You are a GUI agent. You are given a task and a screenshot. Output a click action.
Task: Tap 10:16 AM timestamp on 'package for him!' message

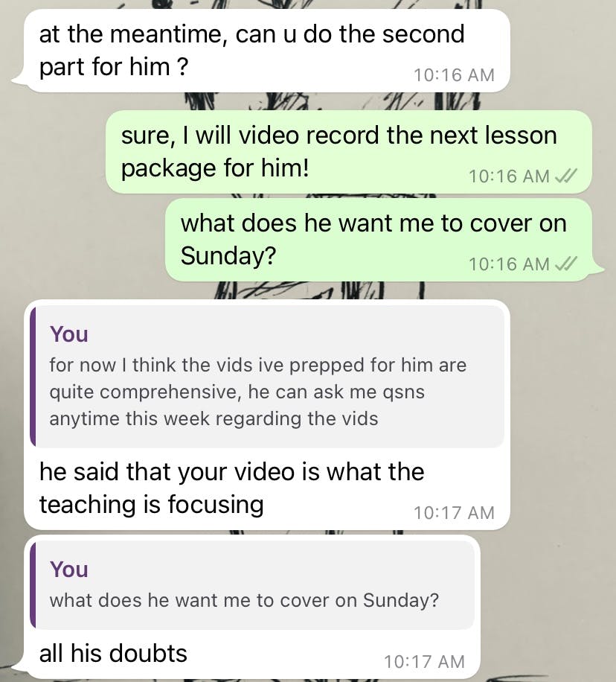[x=509, y=176]
